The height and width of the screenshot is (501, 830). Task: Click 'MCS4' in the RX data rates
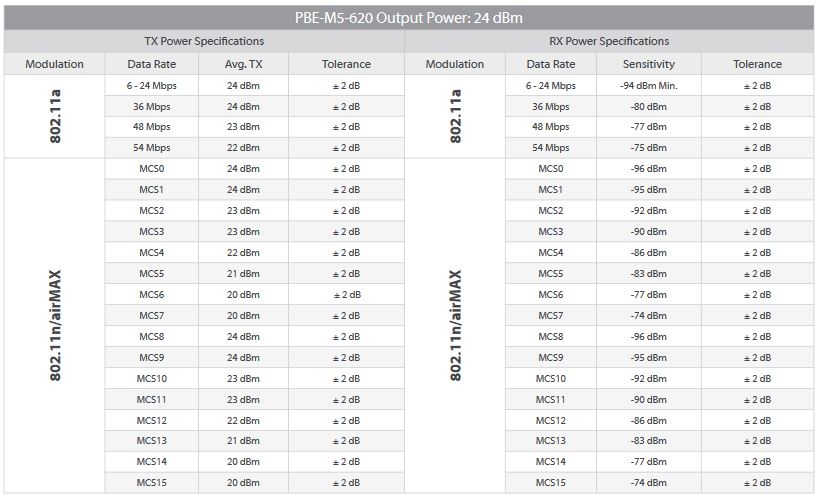click(x=551, y=253)
